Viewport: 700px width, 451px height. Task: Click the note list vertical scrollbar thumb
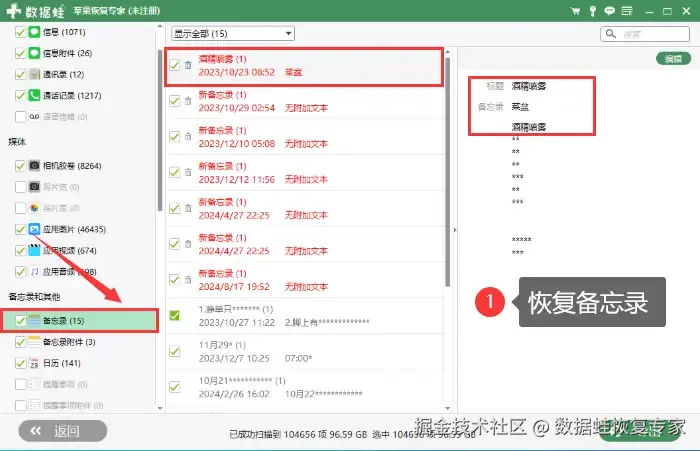[x=447, y=172]
